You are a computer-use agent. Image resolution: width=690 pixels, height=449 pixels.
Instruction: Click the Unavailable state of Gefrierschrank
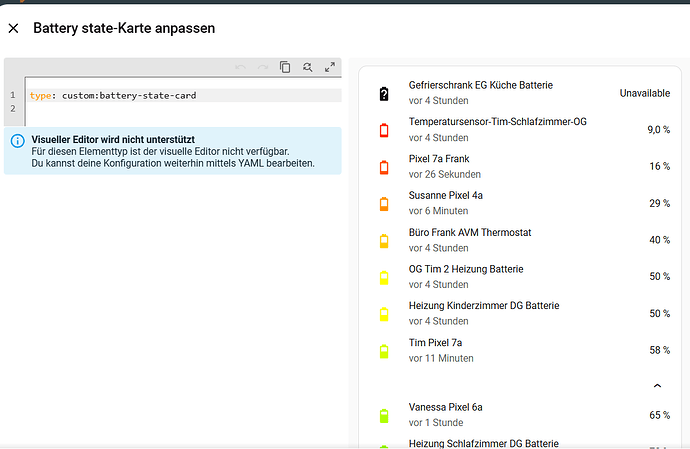point(645,93)
